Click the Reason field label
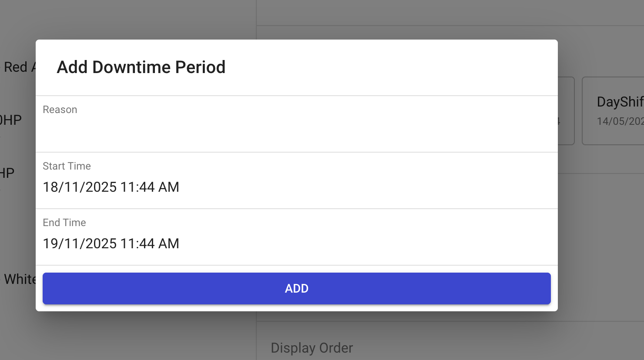Viewport: 644px width, 360px height. [x=60, y=110]
